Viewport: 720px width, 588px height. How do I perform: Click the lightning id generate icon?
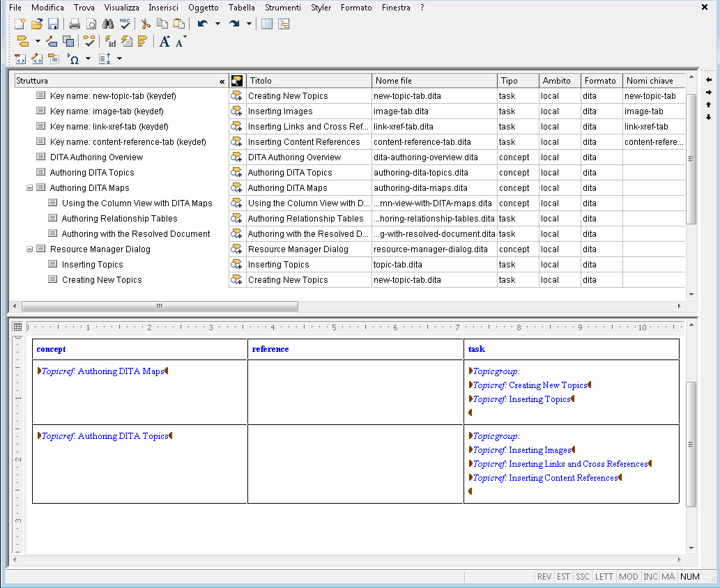click(109, 41)
